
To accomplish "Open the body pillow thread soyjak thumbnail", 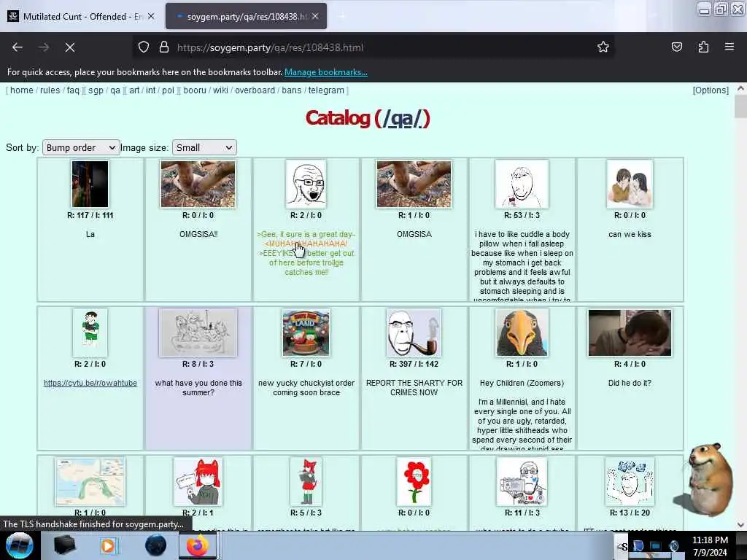I will tap(522, 184).
